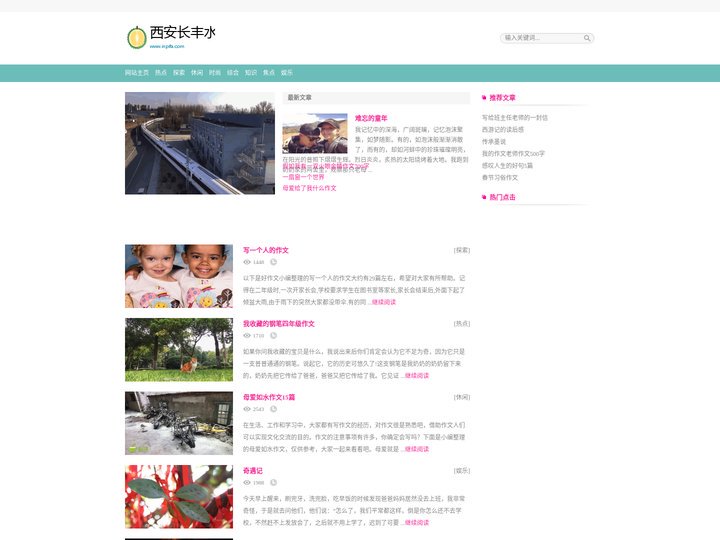720x540 pixels.
Task: Open the two toddlers photo thumbnail
Action: pyautogui.click(x=179, y=276)
